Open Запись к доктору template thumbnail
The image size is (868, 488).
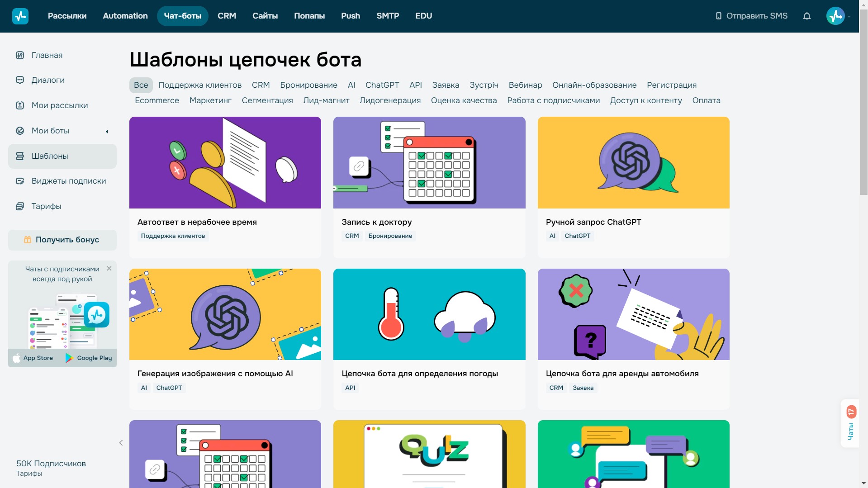[x=429, y=163]
